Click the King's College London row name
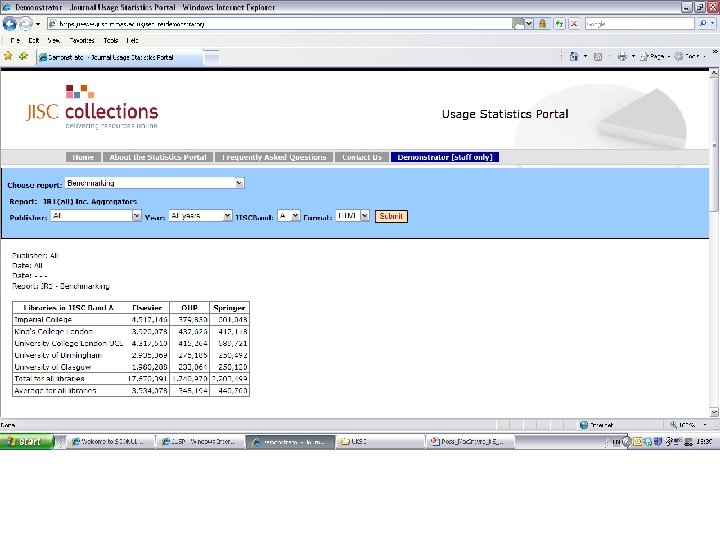 click(54, 332)
